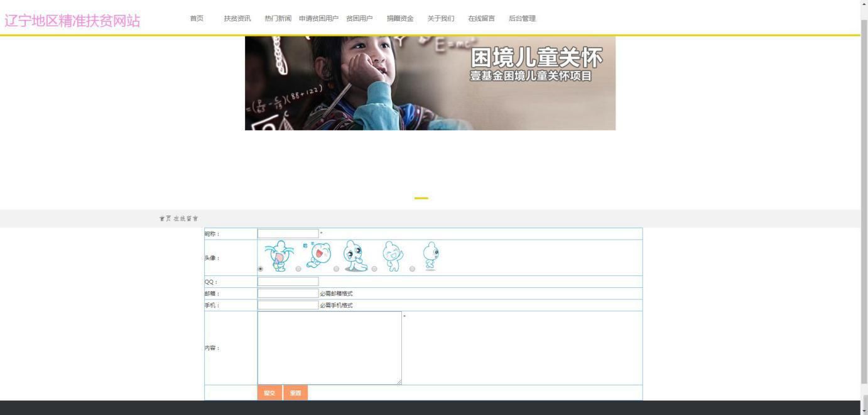Select the sitting thinking avatar radio button
Screen dimensions: 868x415
click(336, 269)
